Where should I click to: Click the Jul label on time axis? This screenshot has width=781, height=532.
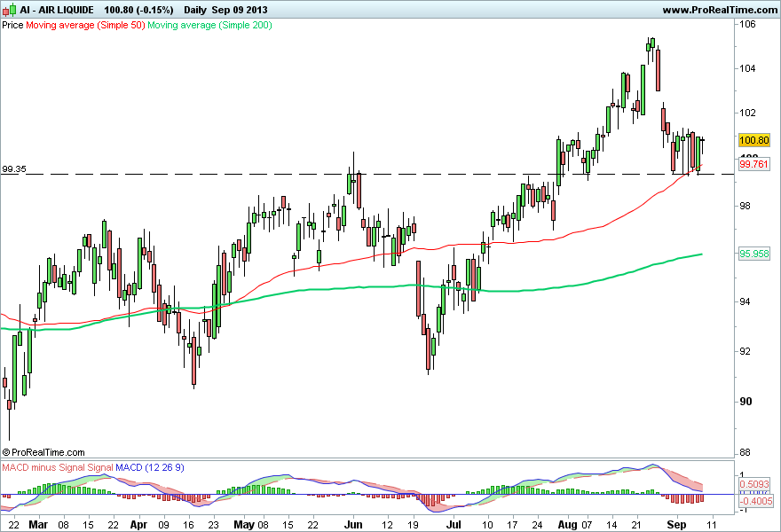(454, 525)
